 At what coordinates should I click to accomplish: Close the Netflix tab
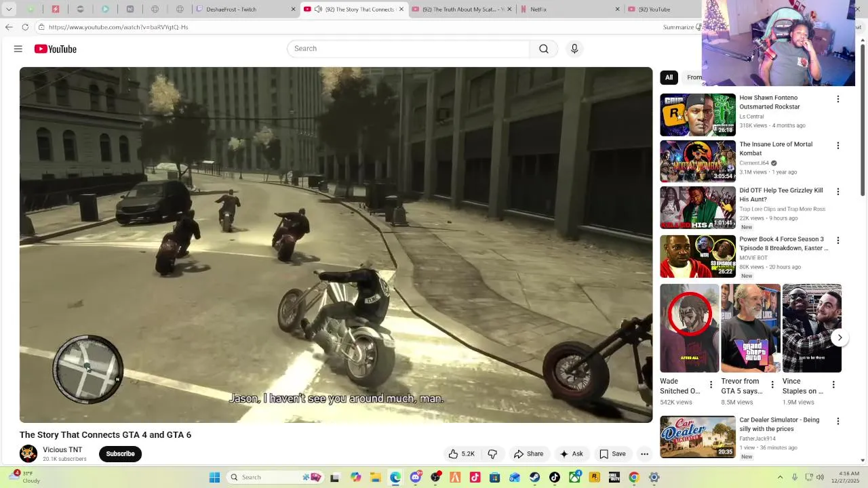tap(617, 9)
